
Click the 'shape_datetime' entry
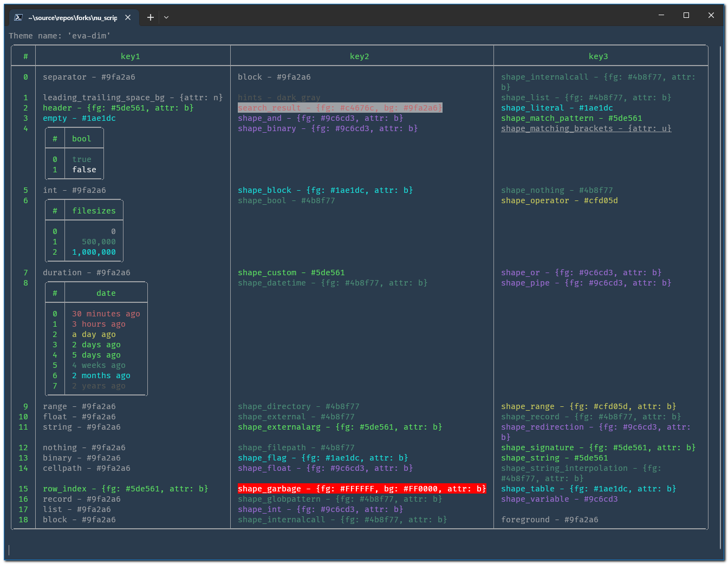[x=333, y=283]
